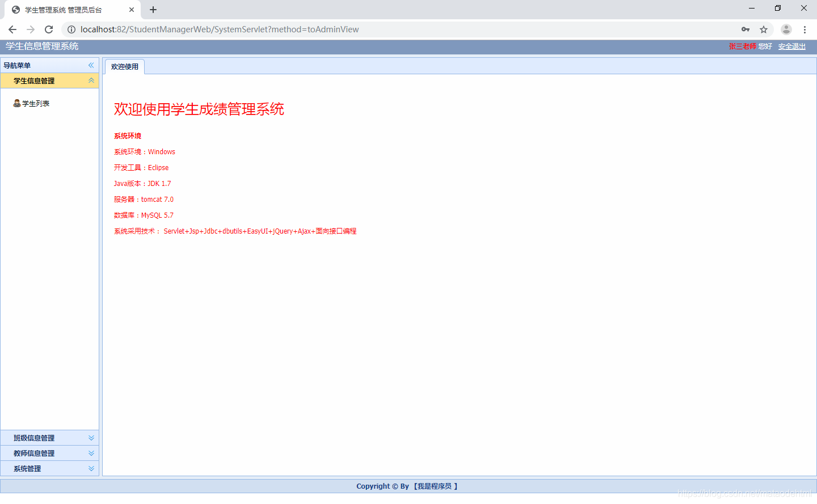Open Chrome's three-dot menu
This screenshot has height=504, width=817.
coord(805,29)
